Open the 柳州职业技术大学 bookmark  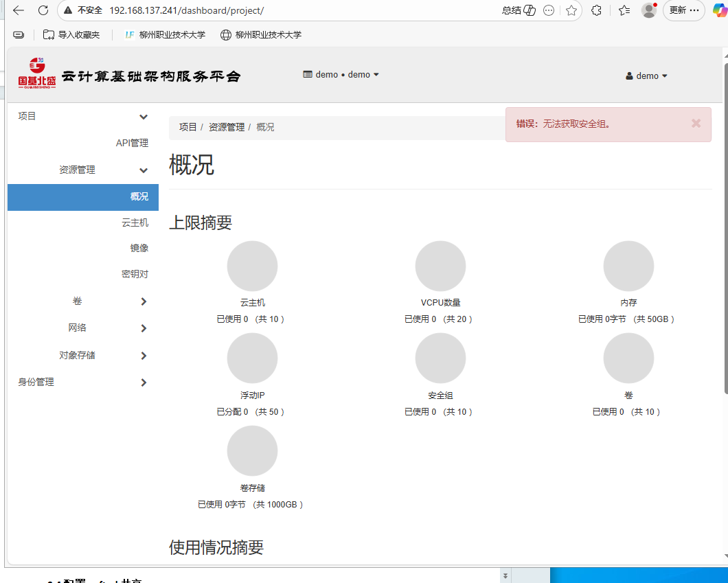pyautogui.click(x=165, y=34)
